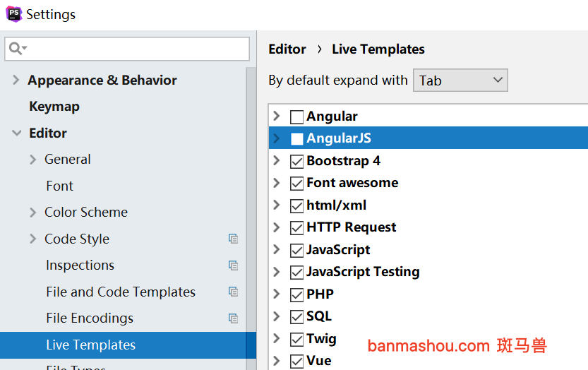Image resolution: width=588 pixels, height=370 pixels.
Task: Expand the SQL template group
Action: pos(277,316)
